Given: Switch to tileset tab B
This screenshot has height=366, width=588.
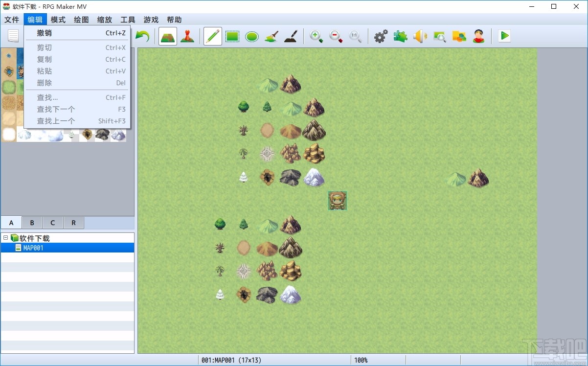Looking at the screenshot, I should tap(31, 223).
